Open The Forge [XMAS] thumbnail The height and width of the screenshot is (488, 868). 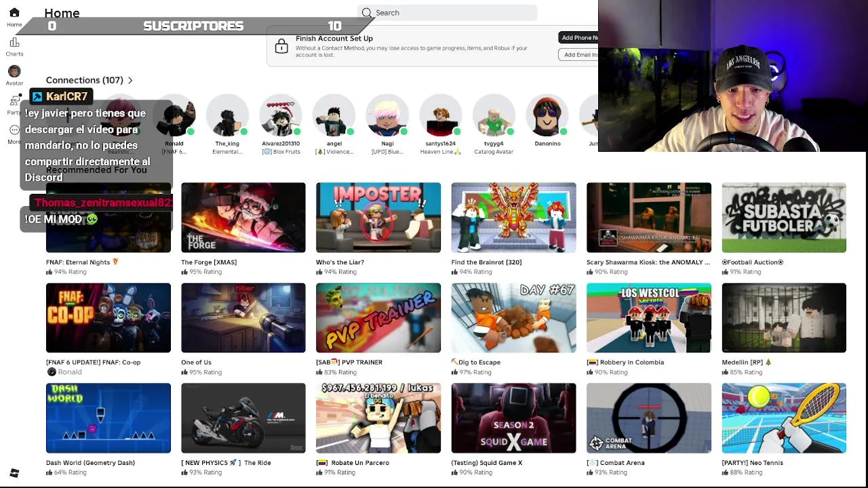click(243, 218)
